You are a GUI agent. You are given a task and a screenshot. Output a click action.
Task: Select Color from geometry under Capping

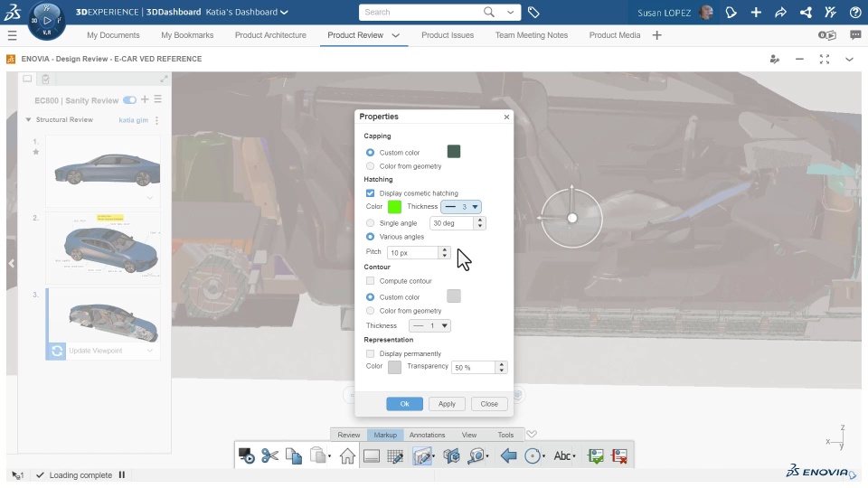click(x=370, y=166)
